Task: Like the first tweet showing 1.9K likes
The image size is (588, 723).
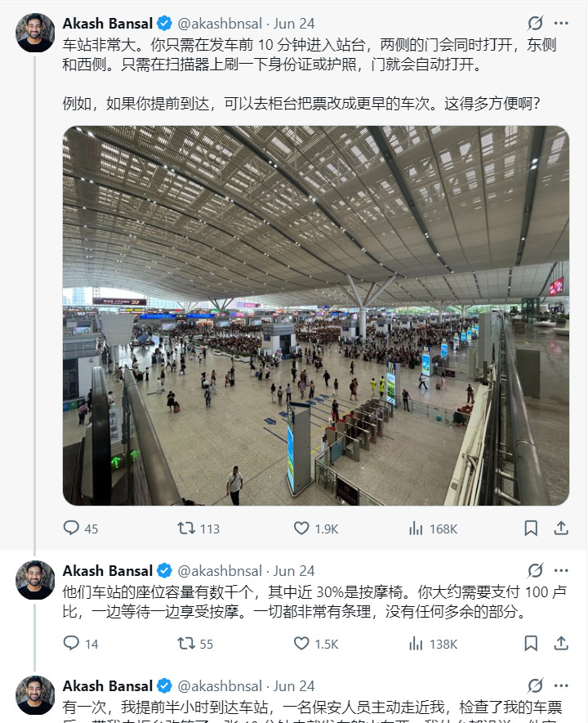Action: [x=316, y=529]
